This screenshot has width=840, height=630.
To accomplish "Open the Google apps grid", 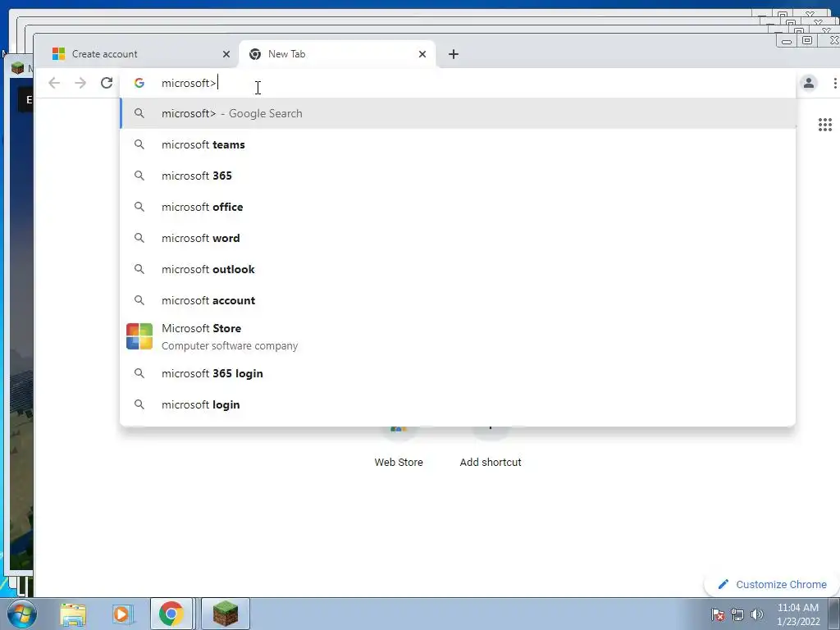I will (x=825, y=125).
